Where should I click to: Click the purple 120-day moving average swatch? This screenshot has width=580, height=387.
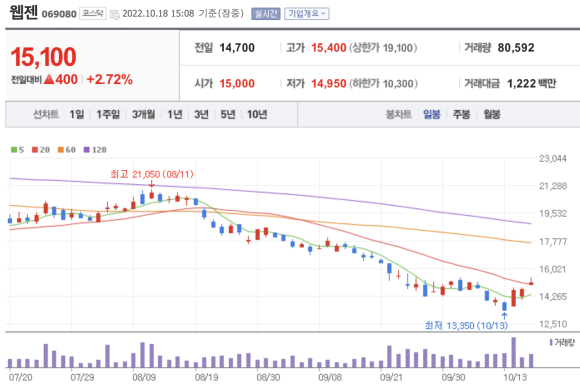pos(87,150)
